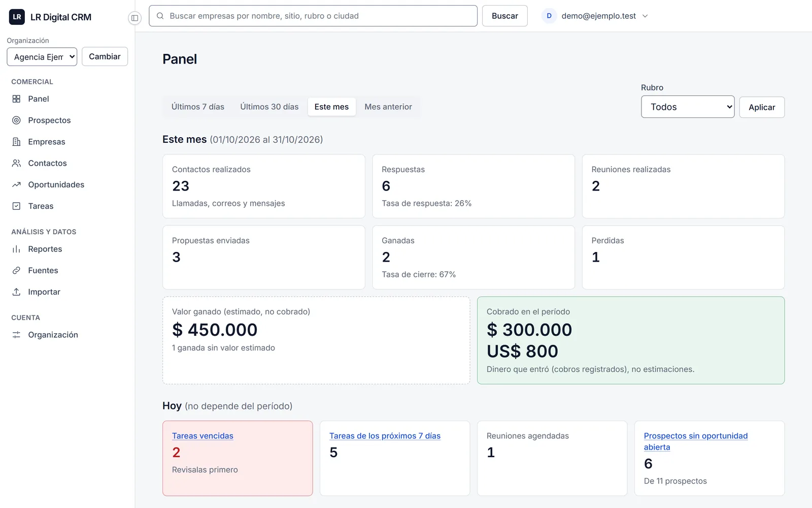Click the Contactos people icon

coord(16,163)
